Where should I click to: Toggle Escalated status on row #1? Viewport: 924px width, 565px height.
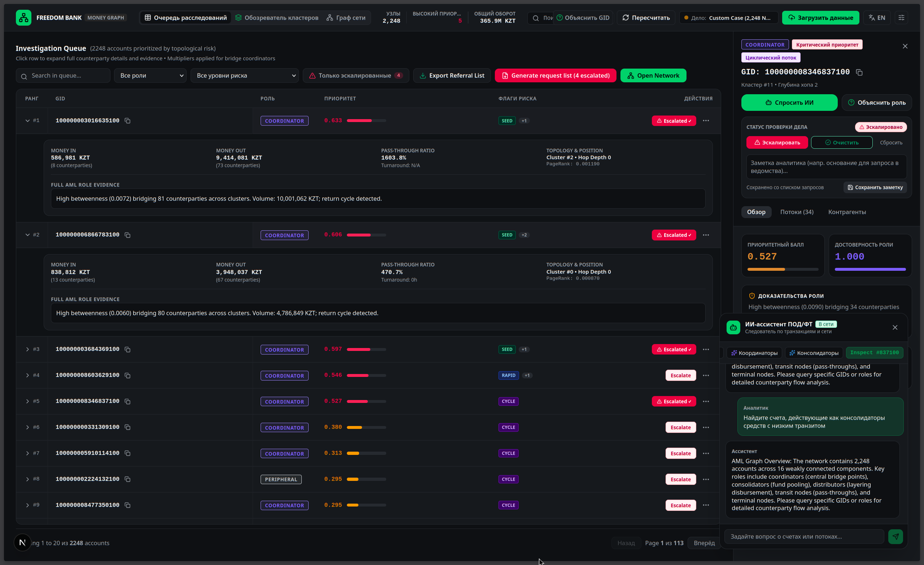674,121
